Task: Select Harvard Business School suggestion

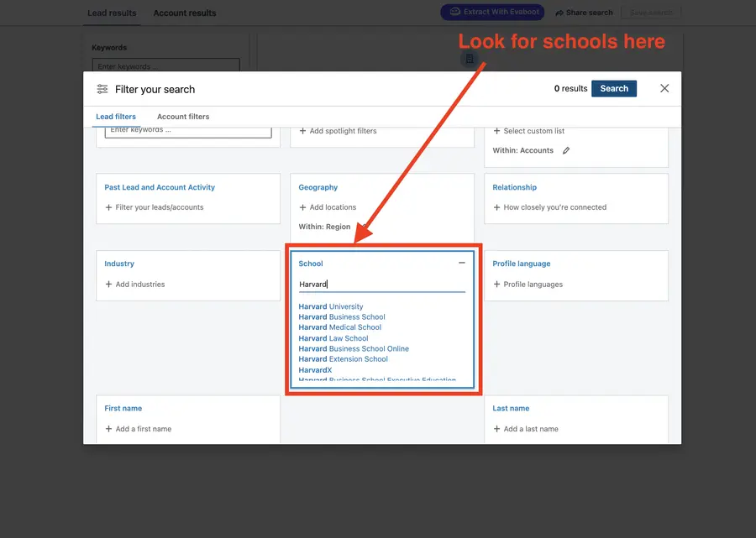Action: pos(342,317)
